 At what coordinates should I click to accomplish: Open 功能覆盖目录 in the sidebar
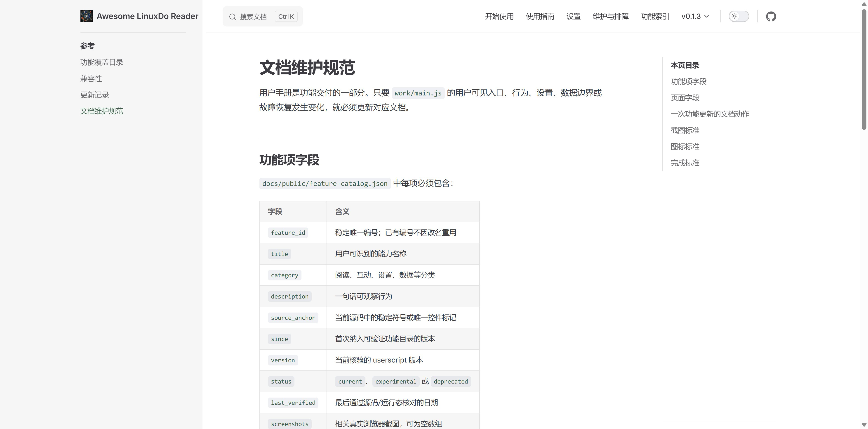click(x=101, y=62)
